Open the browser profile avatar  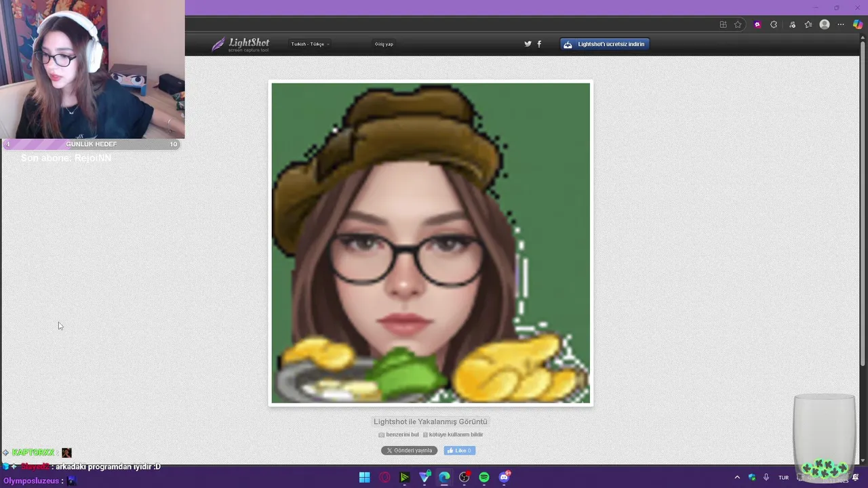[x=825, y=24]
